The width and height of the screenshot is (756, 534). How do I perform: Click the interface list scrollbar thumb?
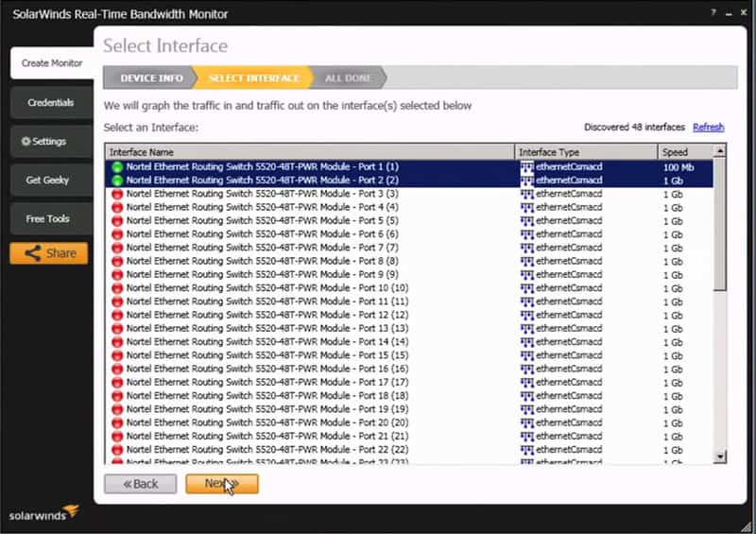pyautogui.click(x=720, y=225)
